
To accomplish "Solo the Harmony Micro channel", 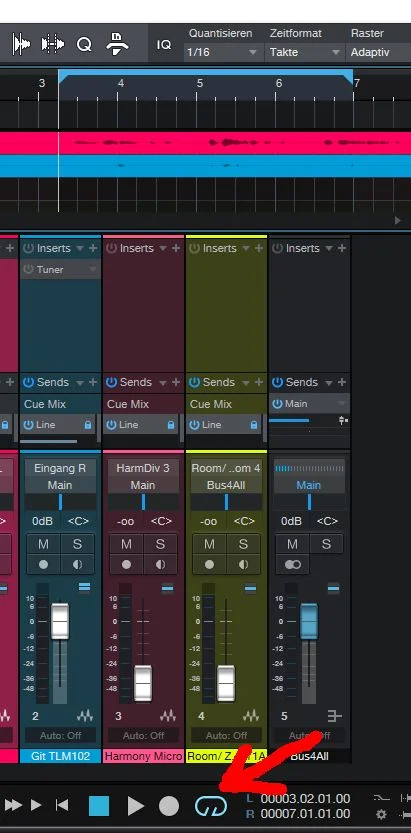I will [160, 544].
